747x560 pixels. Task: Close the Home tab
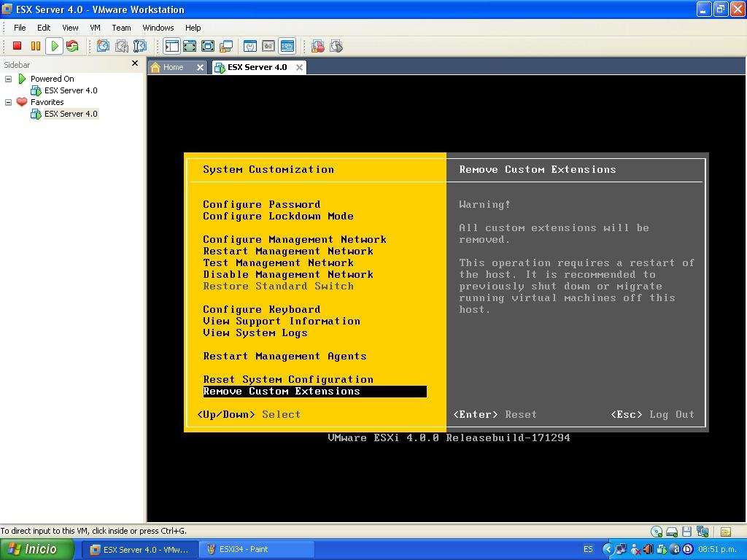pyautogui.click(x=200, y=68)
